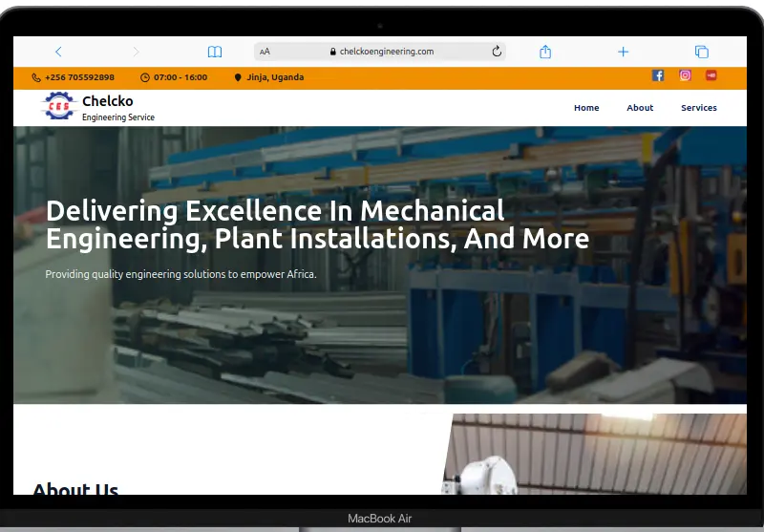The image size is (764, 532).
Task: Reload the page with refresh icon
Action: tap(497, 52)
